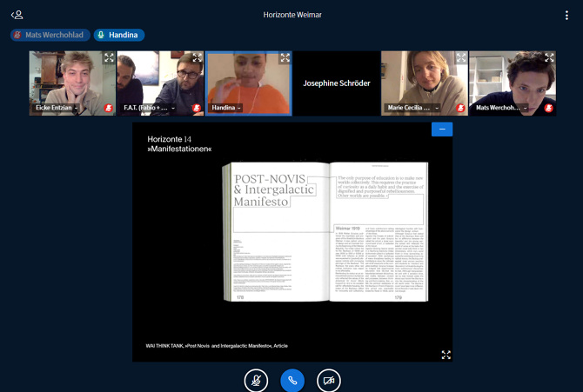583x392 pixels.
Task: Expand F.A.T. video to fullscreen
Action: [x=197, y=58]
